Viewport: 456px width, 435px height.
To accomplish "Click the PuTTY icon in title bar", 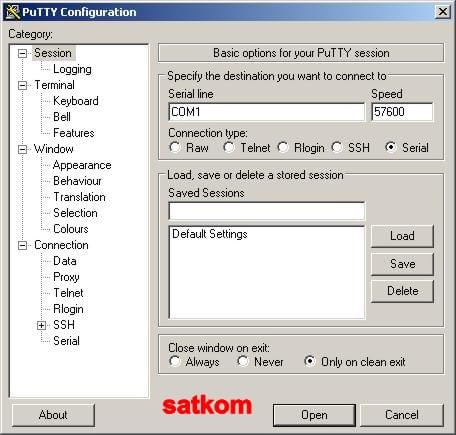I will point(13,12).
